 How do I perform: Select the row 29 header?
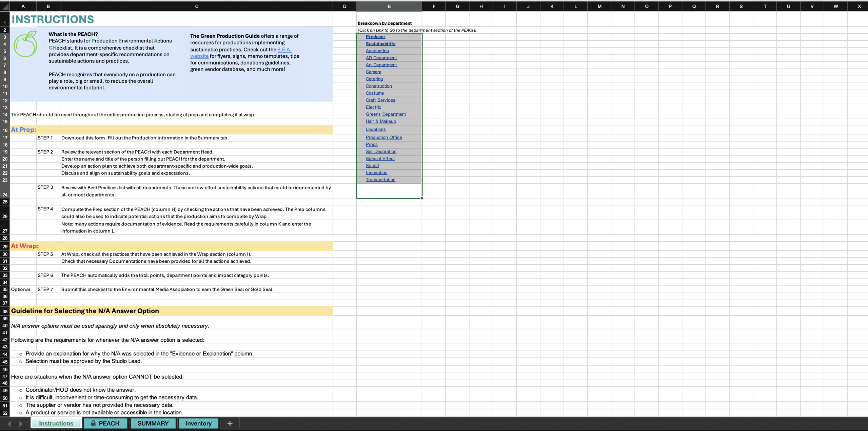pyautogui.click(x=5, y=246)
